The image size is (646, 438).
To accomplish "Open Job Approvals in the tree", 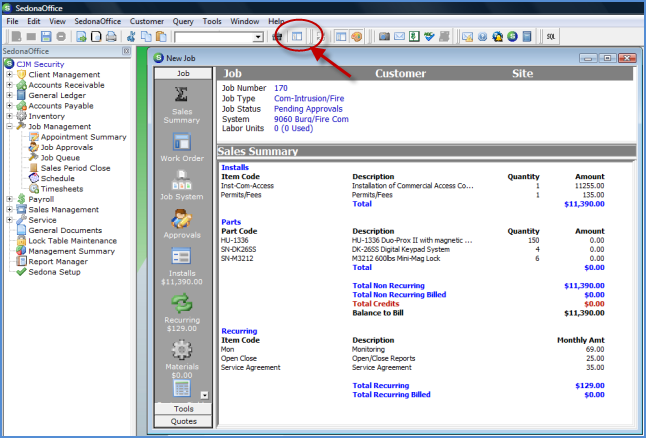I will (x=67, y=147).
